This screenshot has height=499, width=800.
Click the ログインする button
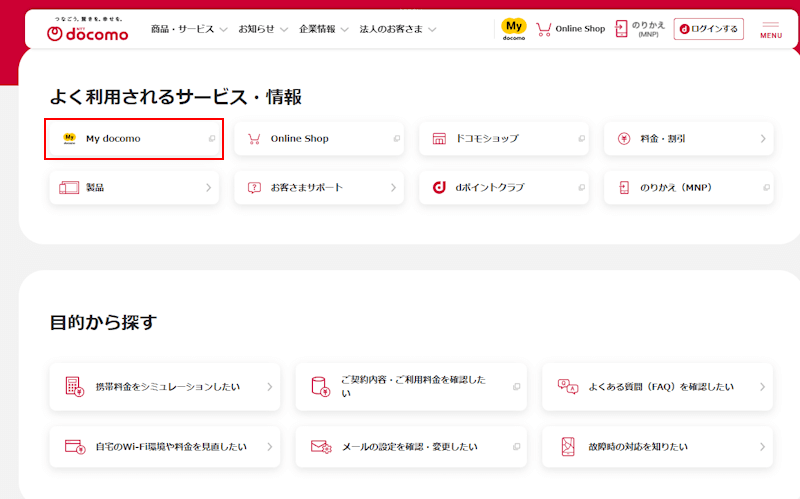[x=708, y=29]
